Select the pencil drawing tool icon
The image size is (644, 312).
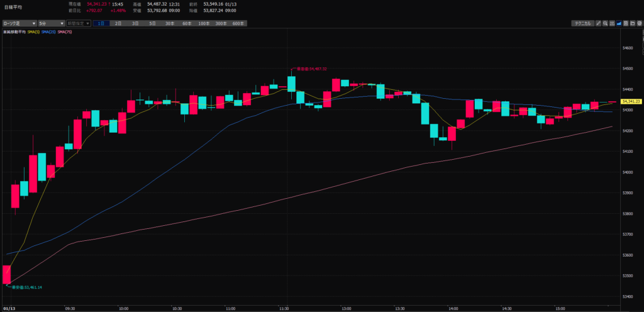click(599, 23)
